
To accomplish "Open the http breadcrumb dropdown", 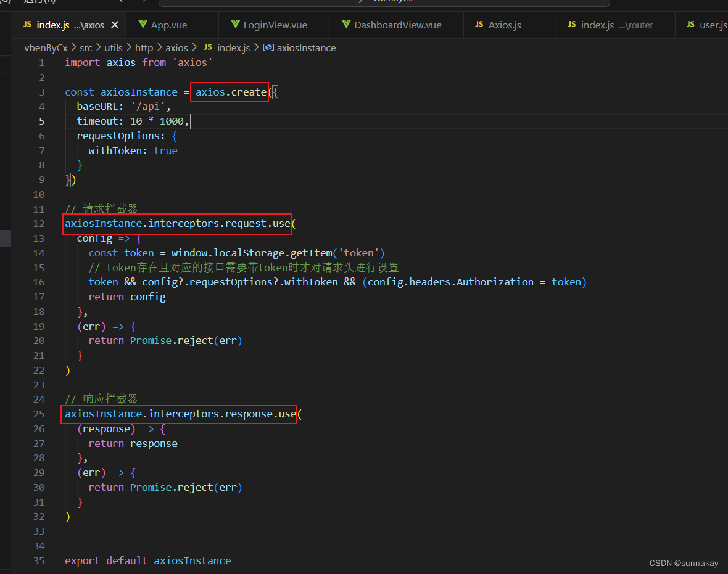I will [x=144, y=47].
